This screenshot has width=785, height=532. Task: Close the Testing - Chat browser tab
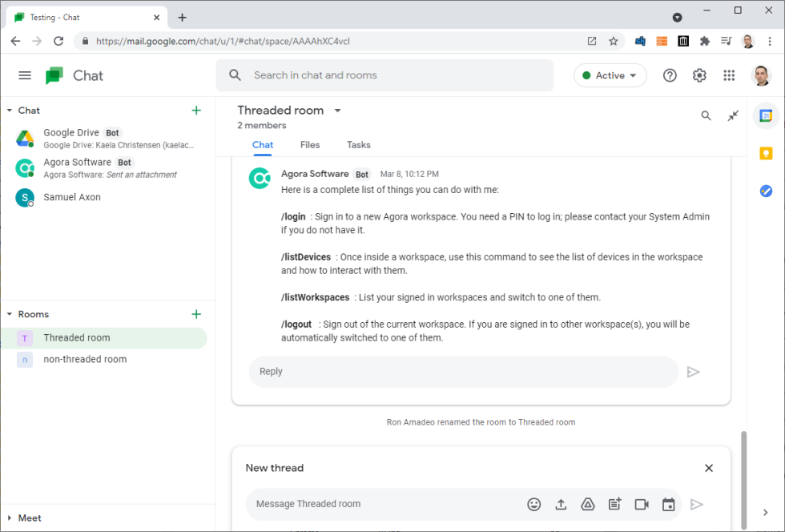click(x=157, y=18)
